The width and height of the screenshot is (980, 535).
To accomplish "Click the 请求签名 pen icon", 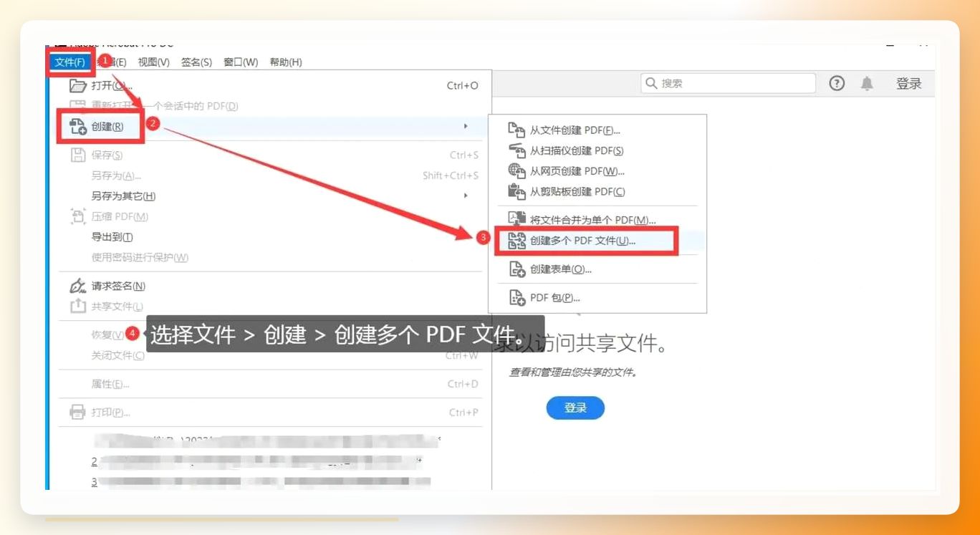I will [77, 286].
